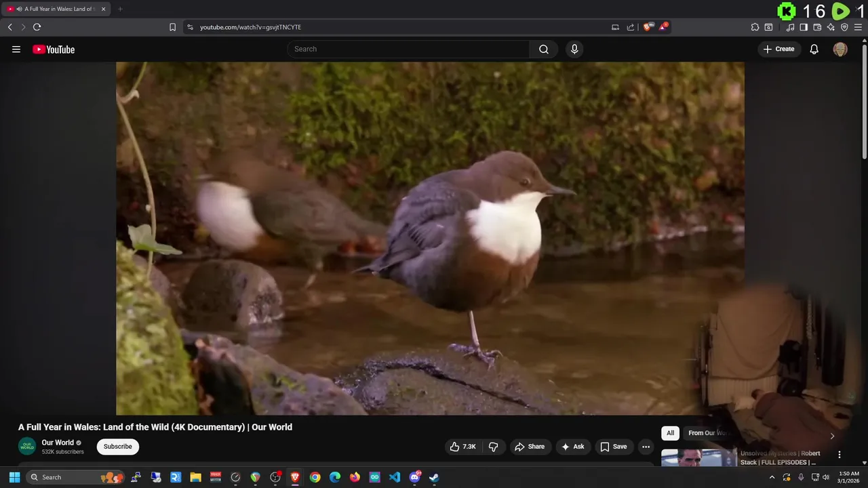Screen dimensions: 868x488
Task: Click the browser address bar URL
Action: (x=250, y=27)
